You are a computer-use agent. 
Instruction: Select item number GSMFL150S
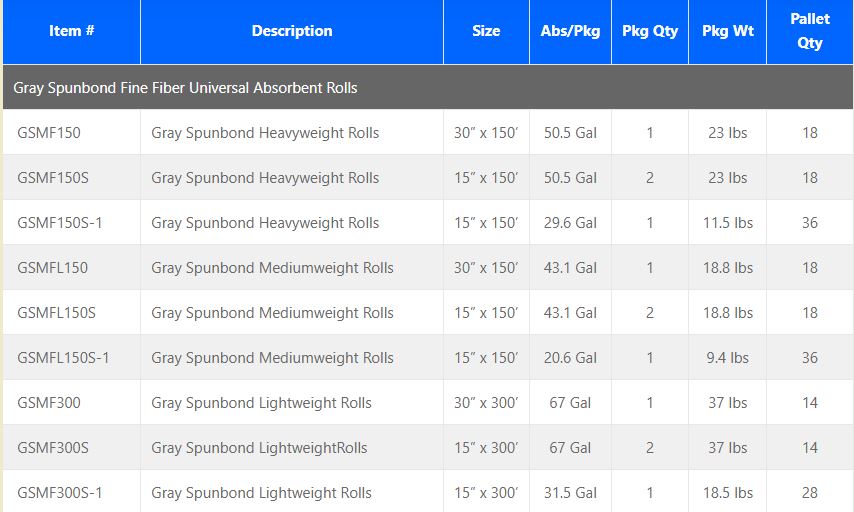(57, 313)
